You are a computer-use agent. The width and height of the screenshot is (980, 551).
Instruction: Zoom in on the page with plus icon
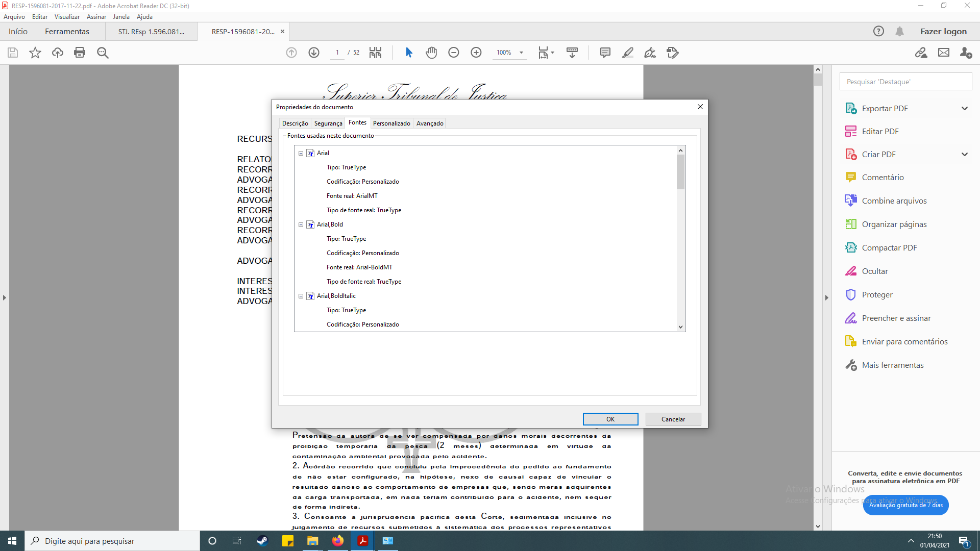tap(476, 53)
